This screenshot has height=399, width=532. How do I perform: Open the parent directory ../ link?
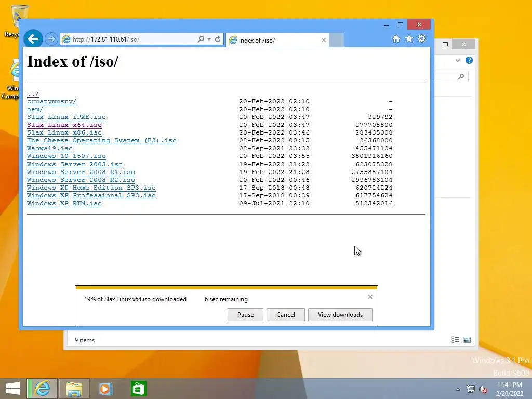click(x=33, y=94)
